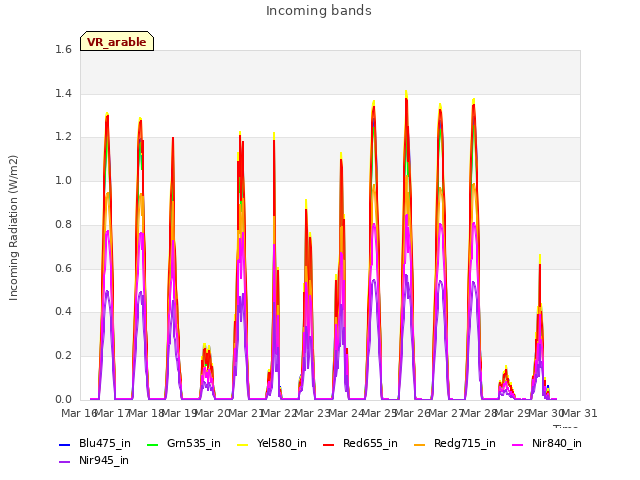Viewport: 640px width, 480px height.
Task: Toggle the Redg715_in legend entry
Action: coord(455,443)
